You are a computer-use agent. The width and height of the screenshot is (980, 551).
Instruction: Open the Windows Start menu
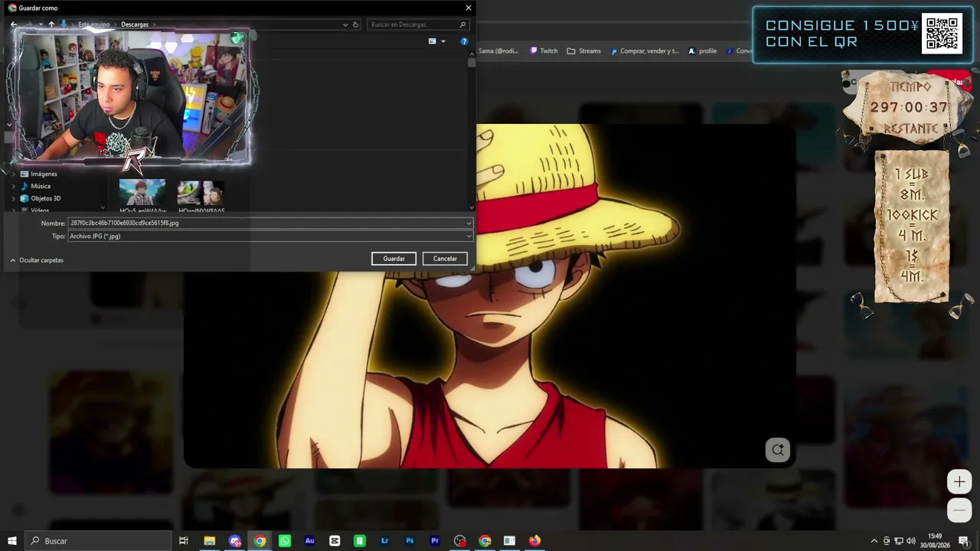point(11,541)
